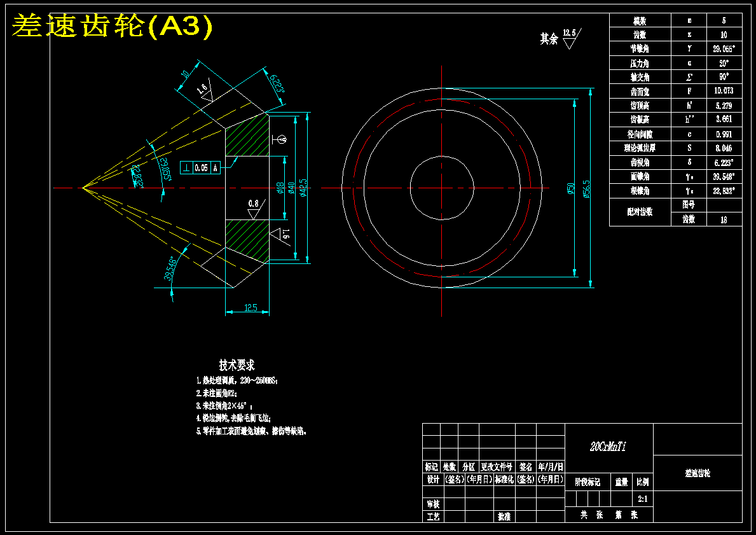Select the ø56.5 diameter dimension
This screenshot has width=756, height=535.
586,188
